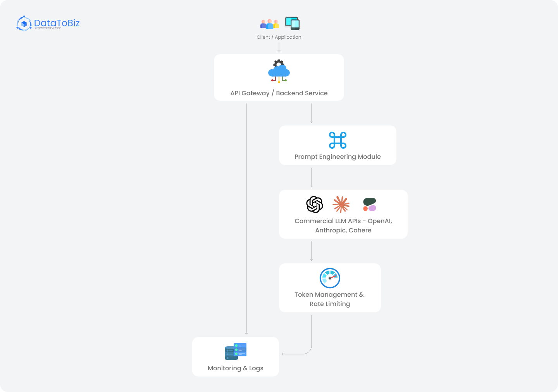The height and width of the screenshot is (392, 558).
Task: Click the server stack icon in Monitoring & Logs
Action: point(235,351)
